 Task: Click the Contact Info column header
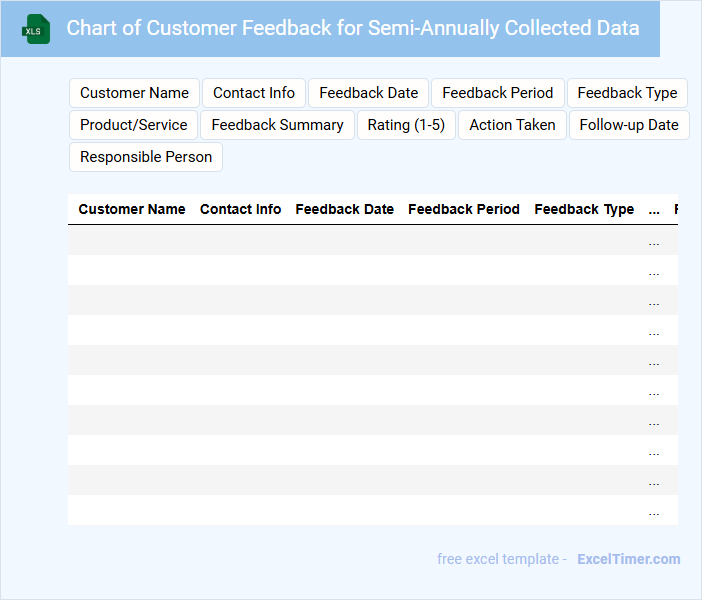pyautogui.click(x=240, y=210)
